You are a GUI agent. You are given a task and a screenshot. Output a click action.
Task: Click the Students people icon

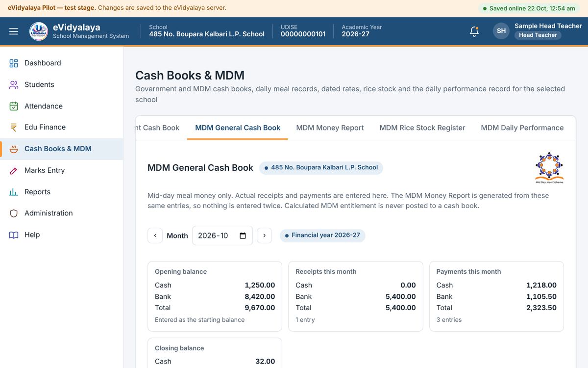[x=14, y=84]
